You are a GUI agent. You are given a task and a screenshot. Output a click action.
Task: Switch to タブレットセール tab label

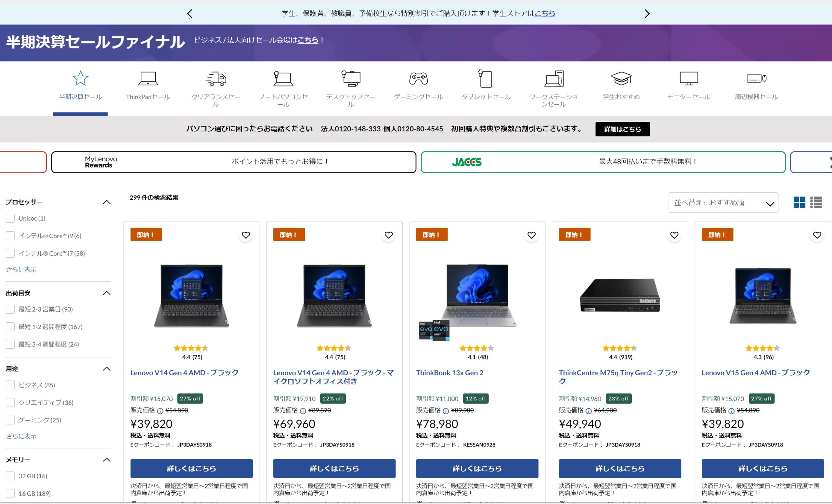[486, 97]
